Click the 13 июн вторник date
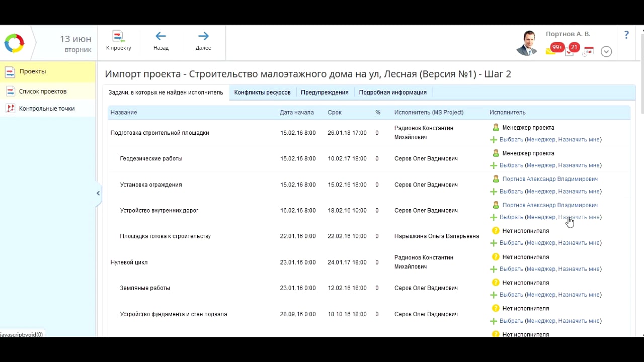The width and height of the screenshot is (644, 362). (x=75, y=44)
